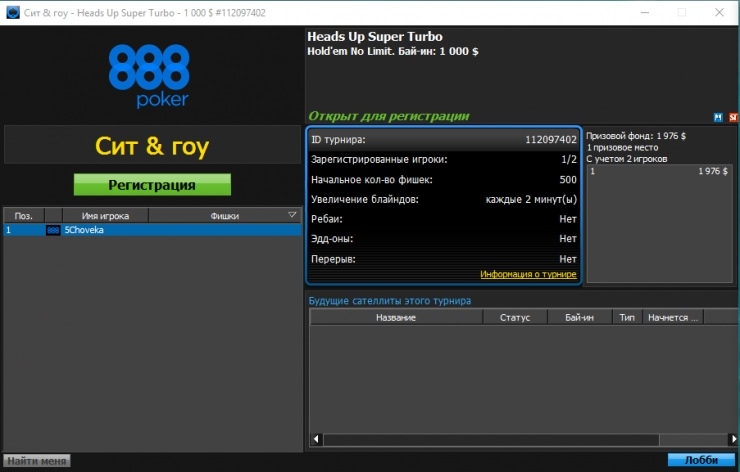Click the registered players value 1/2
Viewport: 740px width, 472px height.
click(569, 160)
